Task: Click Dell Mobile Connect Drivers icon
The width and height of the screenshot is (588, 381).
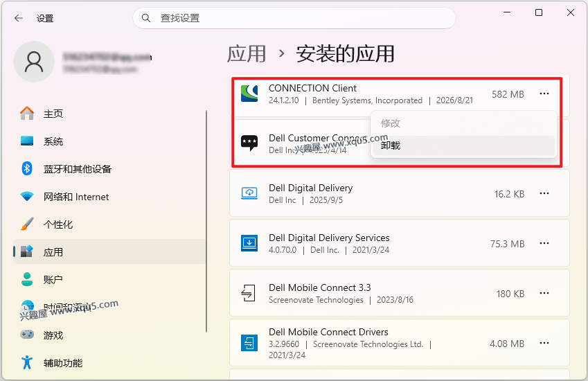Action: 249,343
